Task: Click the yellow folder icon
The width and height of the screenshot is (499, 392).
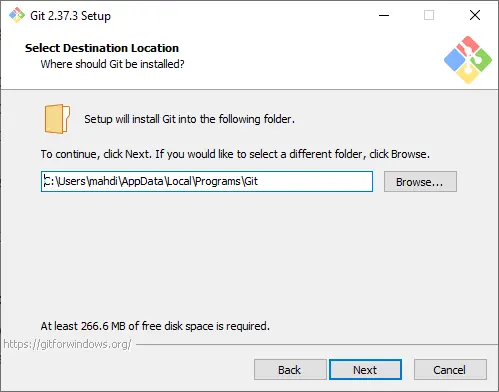Action: 57,119
